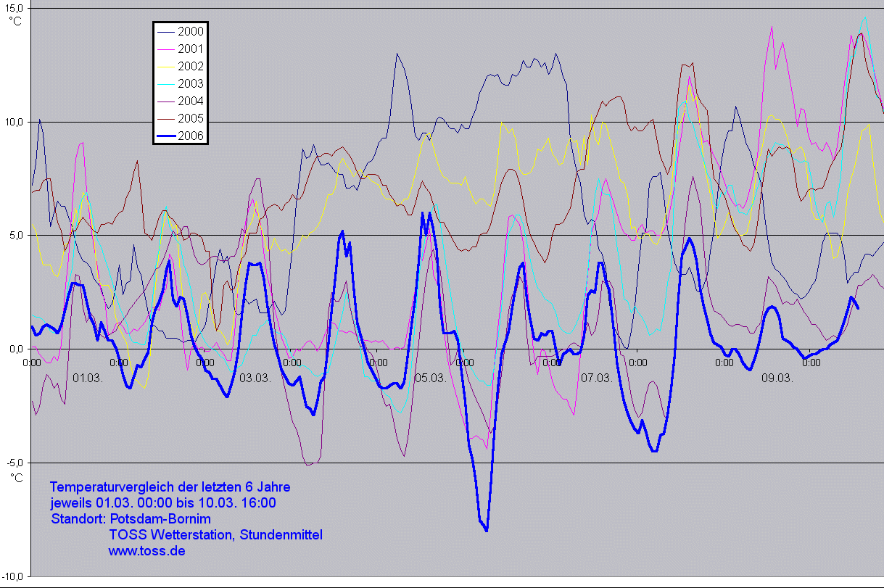
Task: Click the 01.03. date label on the axis
Action: 88,378
